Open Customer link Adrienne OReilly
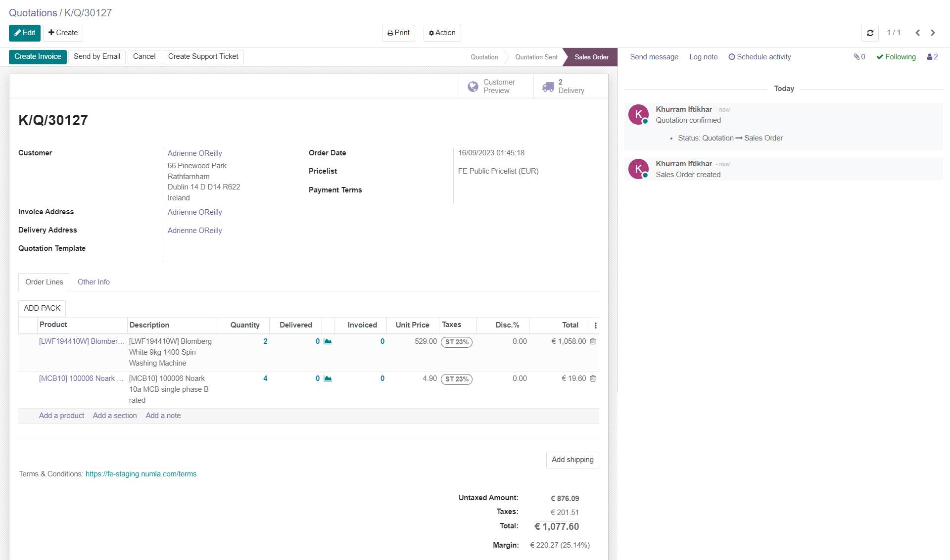The height and width of the screenshot is (560, 950). pos(194,153)
